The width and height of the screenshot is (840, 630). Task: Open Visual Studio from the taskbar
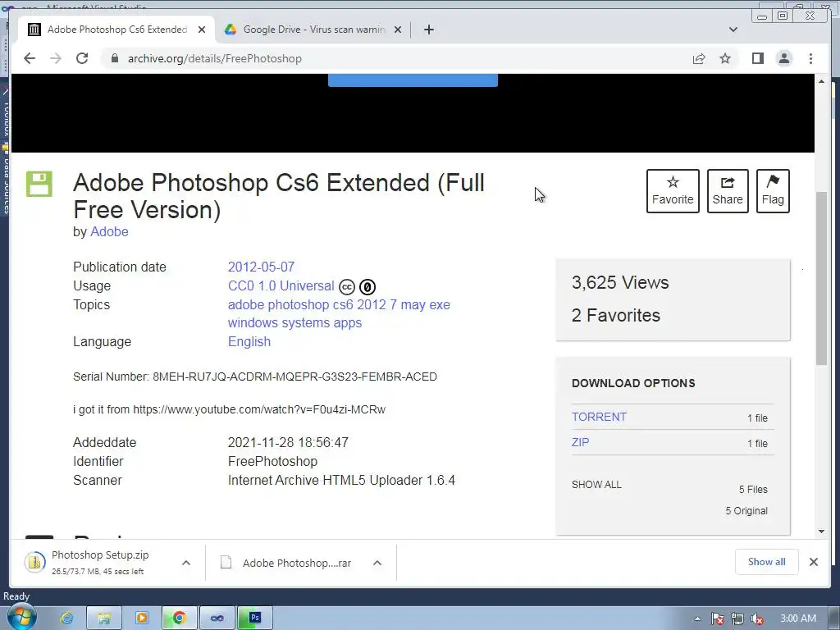(217, 619)
